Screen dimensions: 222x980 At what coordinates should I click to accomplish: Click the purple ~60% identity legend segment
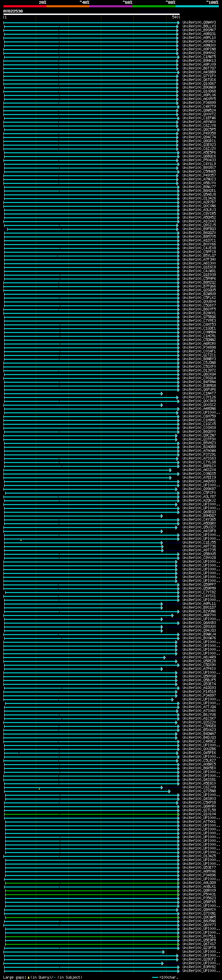pos(111,6)
